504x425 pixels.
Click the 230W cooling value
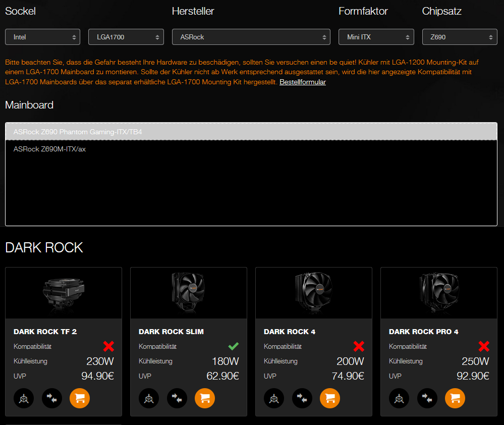point(100,361)
